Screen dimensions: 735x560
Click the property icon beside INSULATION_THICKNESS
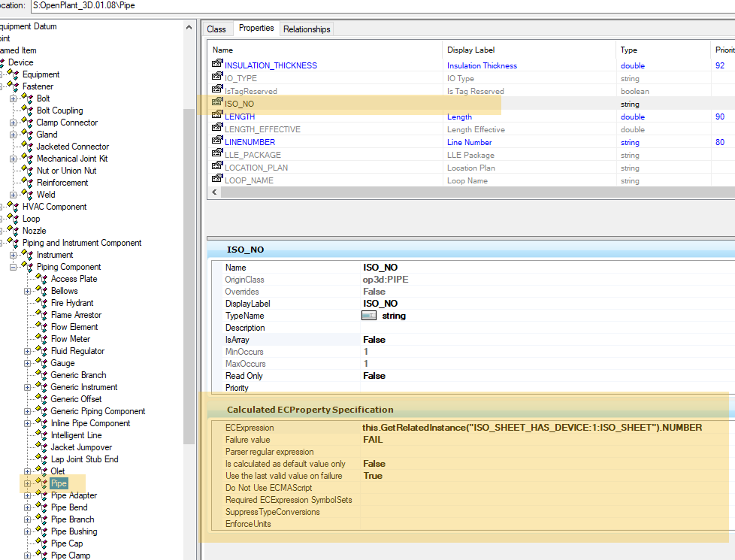point(217,65)
